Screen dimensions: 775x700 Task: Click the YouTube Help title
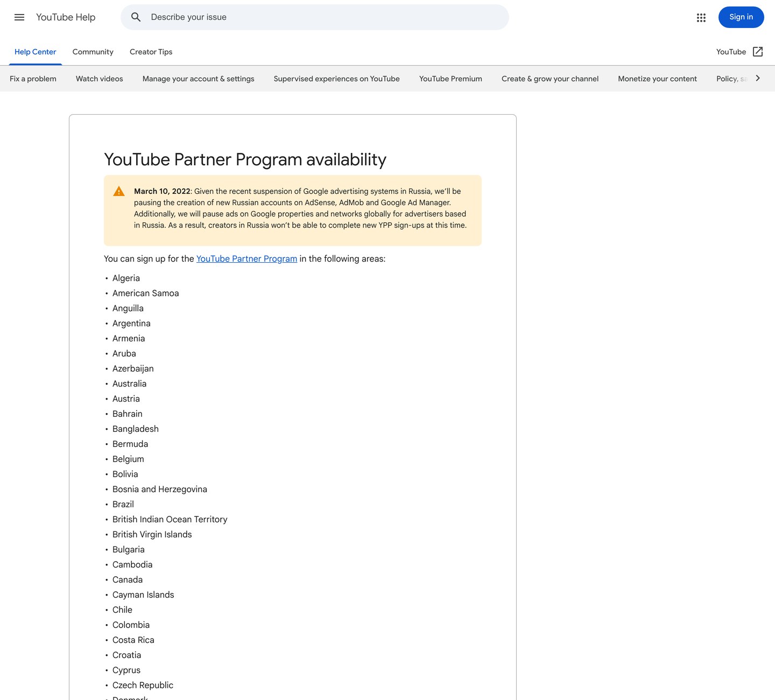tap(66, 17)
